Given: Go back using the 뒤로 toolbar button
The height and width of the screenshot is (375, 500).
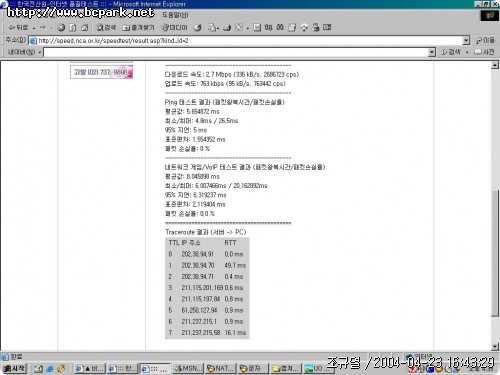Looking at the screenshot, I should pyautogui.click(x=18, y=27).
